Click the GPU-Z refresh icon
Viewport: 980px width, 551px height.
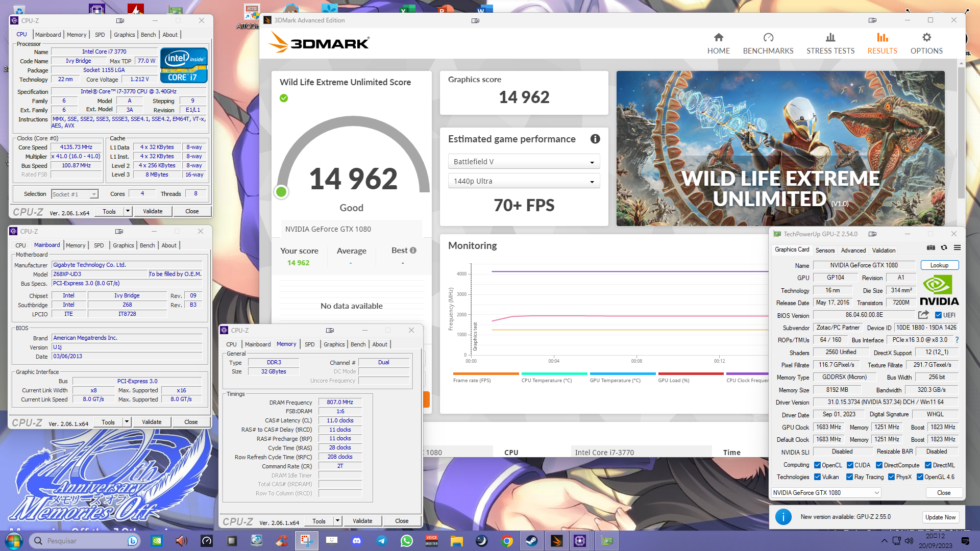tap(944, 248)
